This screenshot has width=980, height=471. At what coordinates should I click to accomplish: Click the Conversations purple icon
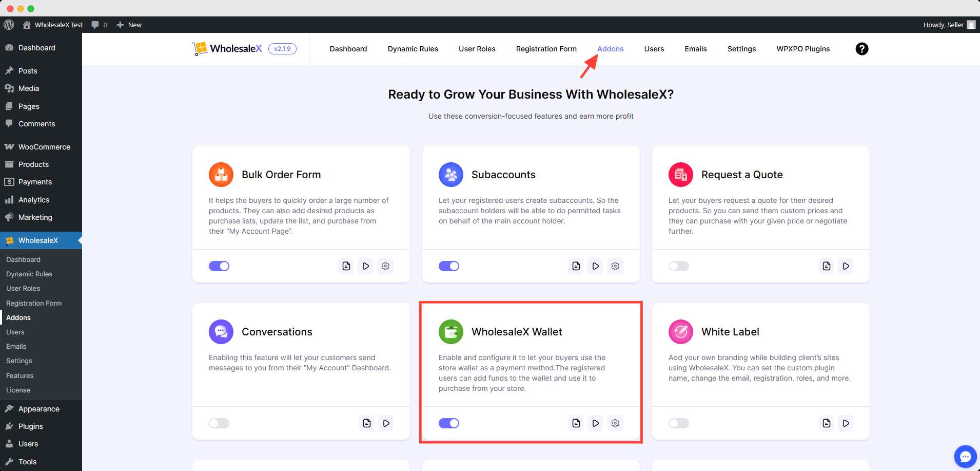[221, 332]
